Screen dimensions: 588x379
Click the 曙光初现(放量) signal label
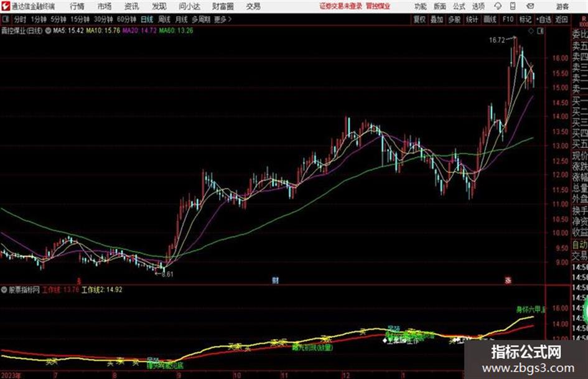point(312,348)
